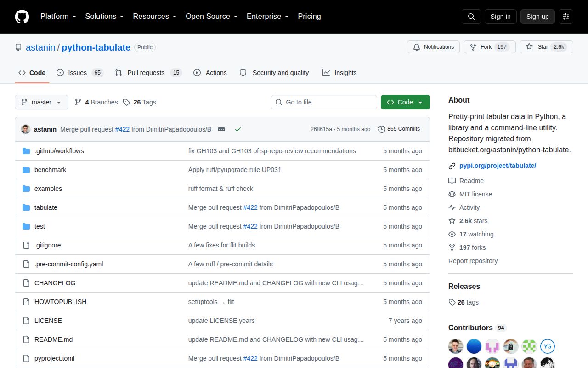The height and width of the screenshot is (368, 588).
Task: Open the Pricing page
Action: pos(309,16)
